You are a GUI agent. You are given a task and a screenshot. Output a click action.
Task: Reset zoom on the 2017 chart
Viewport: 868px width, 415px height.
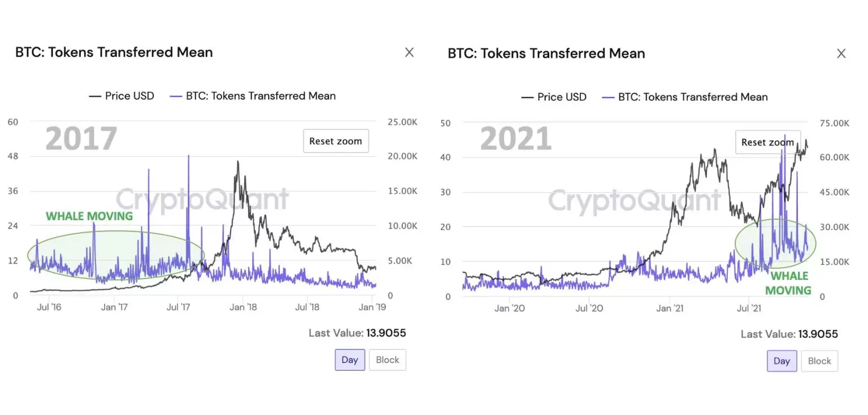336,141
